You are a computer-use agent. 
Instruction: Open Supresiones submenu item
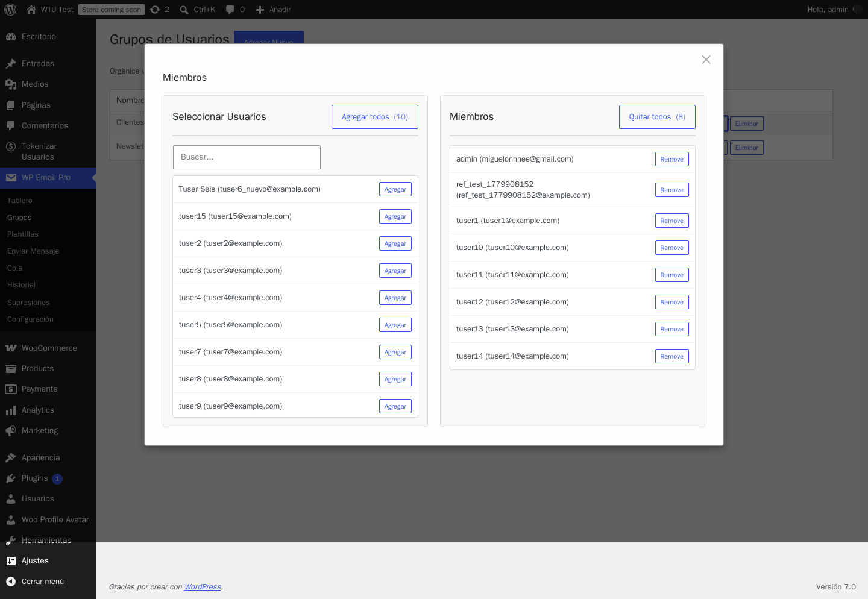(x=28, y=303)
